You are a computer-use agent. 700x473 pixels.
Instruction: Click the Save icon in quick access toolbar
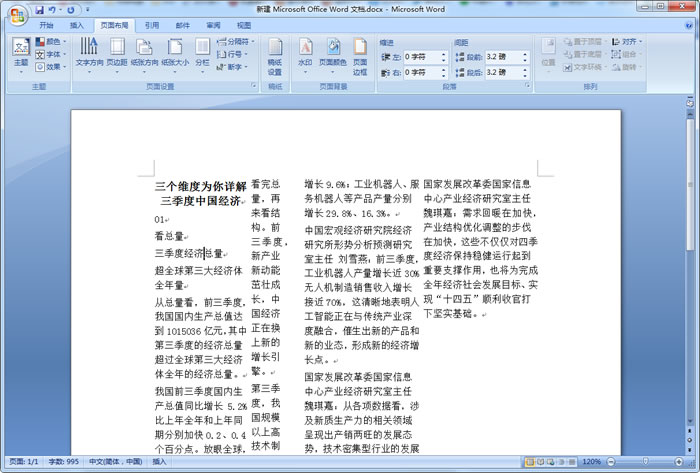coord(39,9)
